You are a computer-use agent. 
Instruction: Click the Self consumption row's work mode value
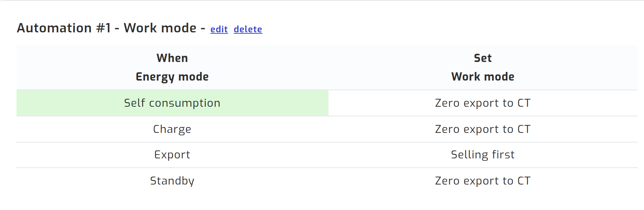click(x=483, y=103)
